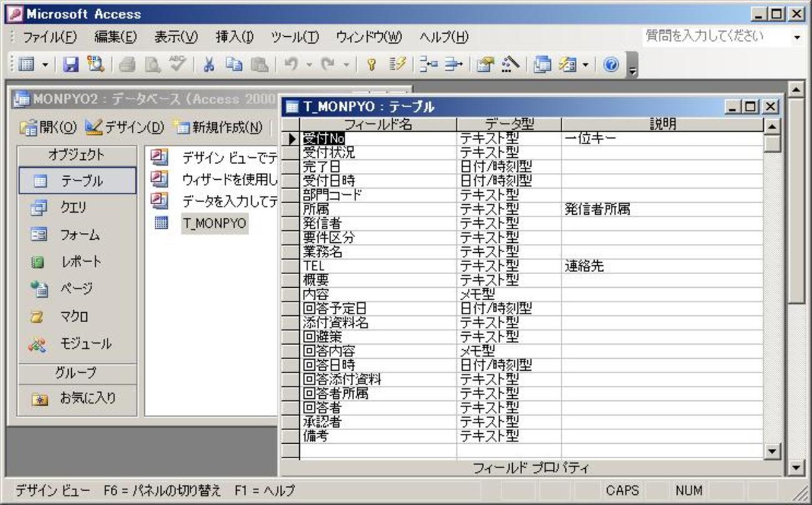This screenshot has height=505, width=812.
Task: Select T_MONPYO in the table list
Action: (x=214, y=223)
